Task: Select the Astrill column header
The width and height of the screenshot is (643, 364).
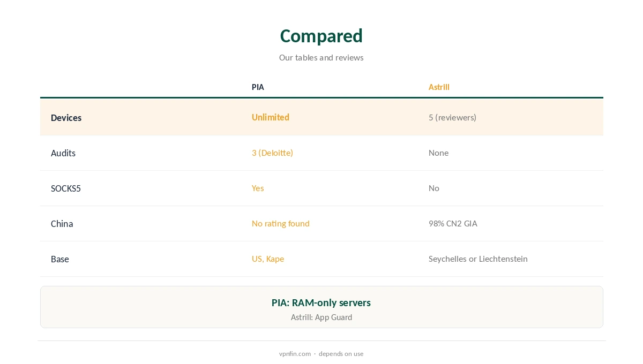Action: point(439,87)
